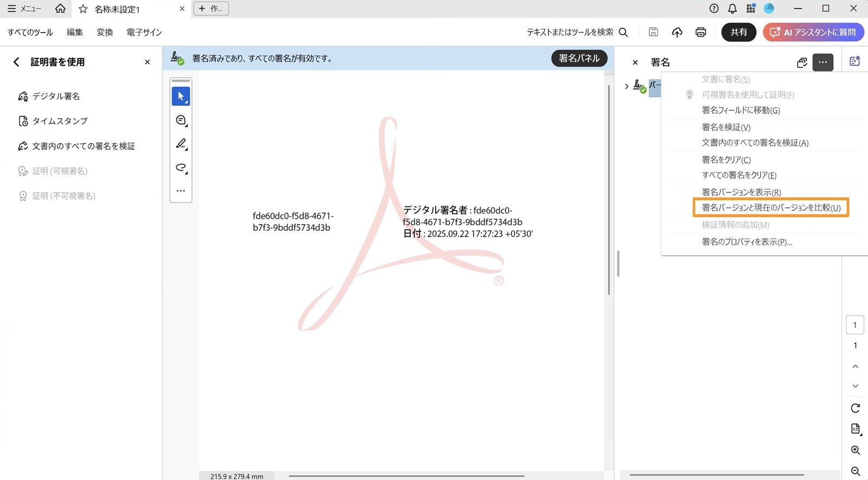The height and width of the screenshot is (480, 868).
Task: Click the fit page display icon
Action: [x=855, y=429]
